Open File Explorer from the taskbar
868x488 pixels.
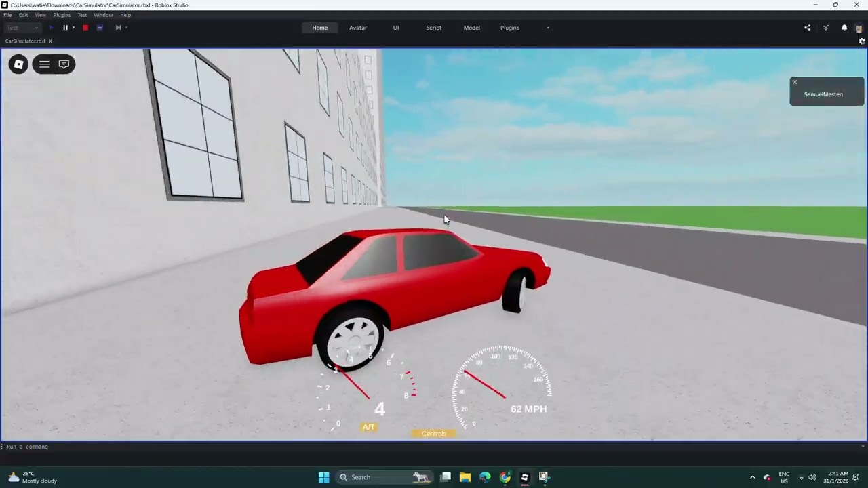click(x=465, y=477)
